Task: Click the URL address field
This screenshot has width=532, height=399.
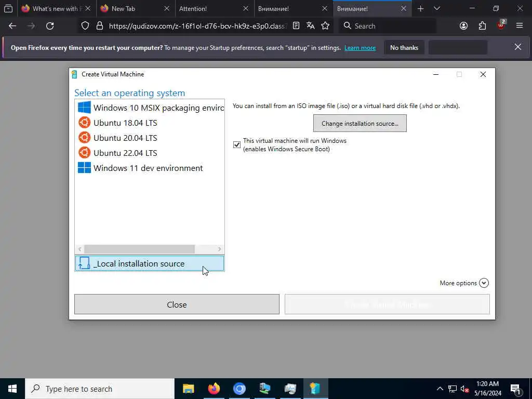Action: pyautogui.click(x=197, y=26)
